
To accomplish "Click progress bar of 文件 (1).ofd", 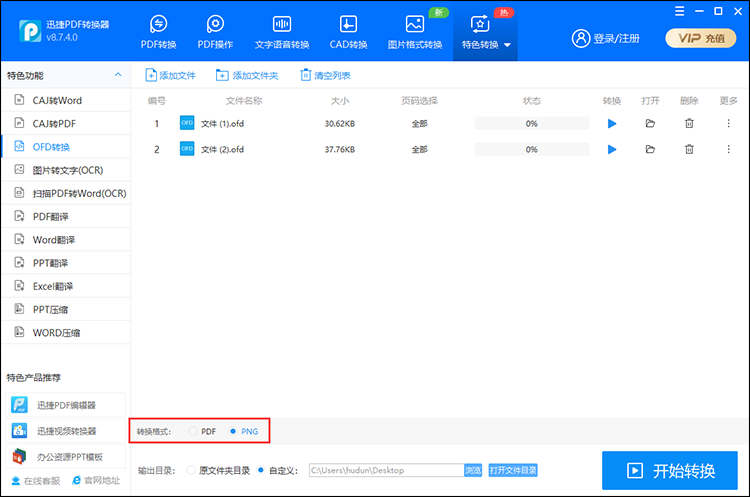I will point(532,123).
